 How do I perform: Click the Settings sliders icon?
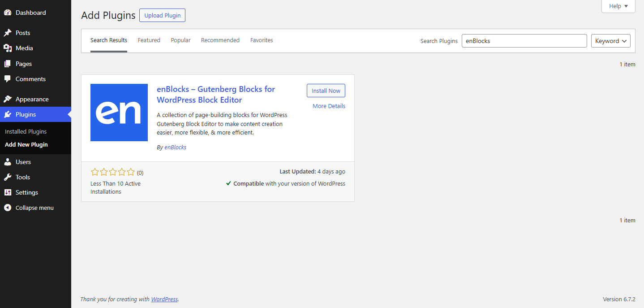point(8,192)
